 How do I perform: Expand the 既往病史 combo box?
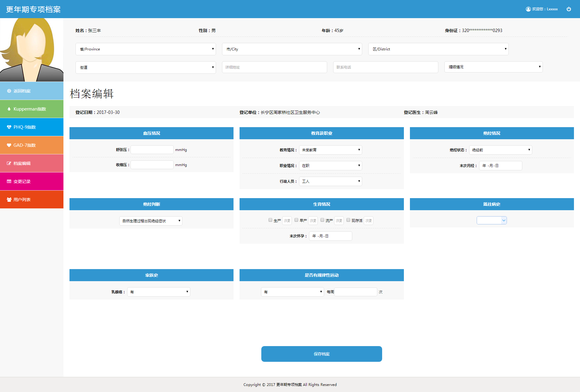pos(491,220)
